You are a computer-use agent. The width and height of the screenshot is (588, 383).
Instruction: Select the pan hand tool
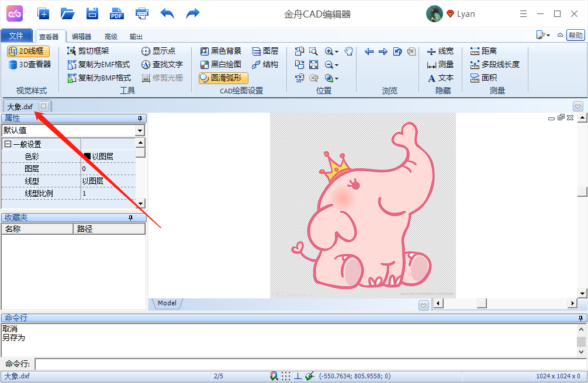coord(349,51)
